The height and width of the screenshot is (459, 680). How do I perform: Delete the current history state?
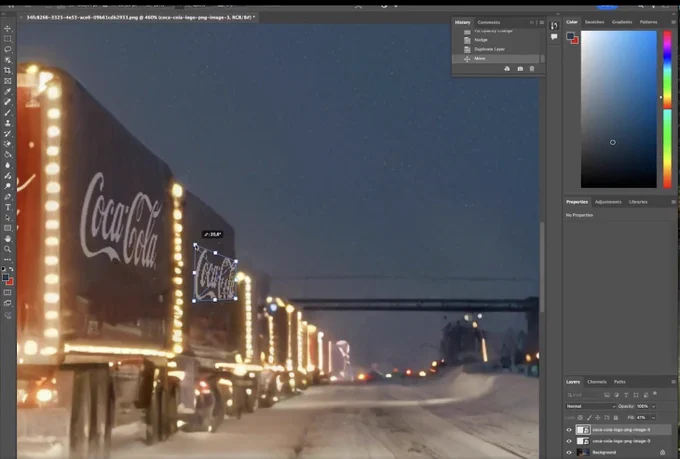point(532,69)
